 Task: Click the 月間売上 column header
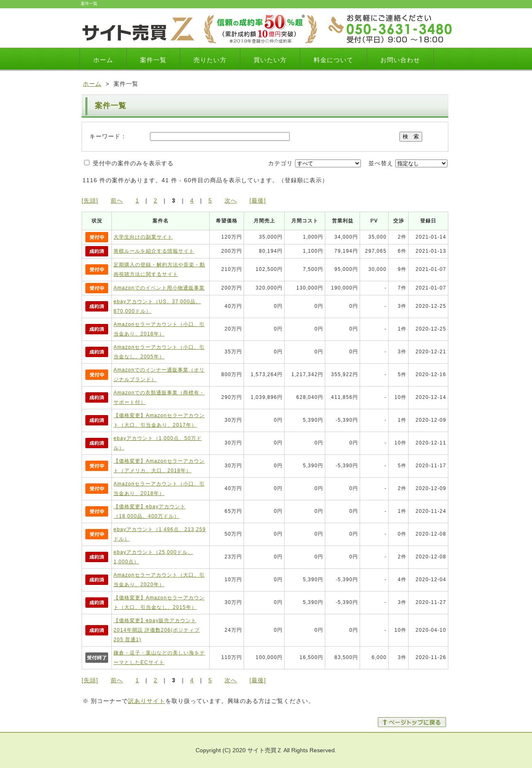coord(264,221)
